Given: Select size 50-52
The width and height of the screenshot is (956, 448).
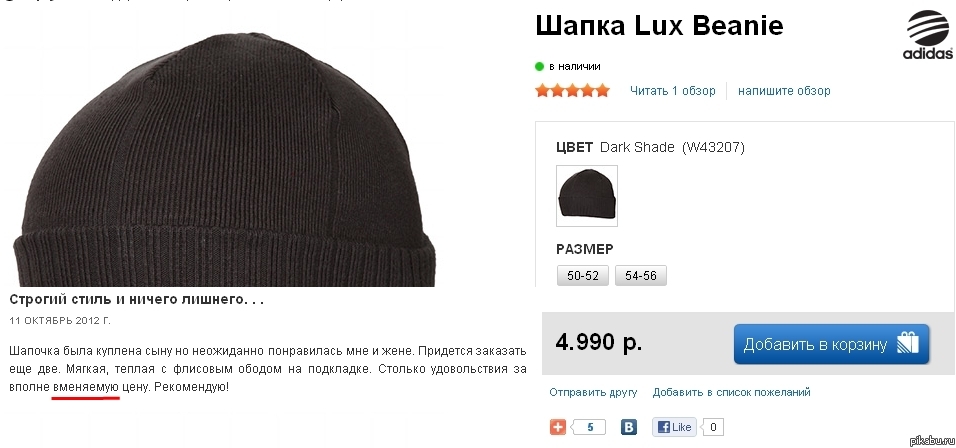Looking at the screenshot, I should (x=583, y=276).
